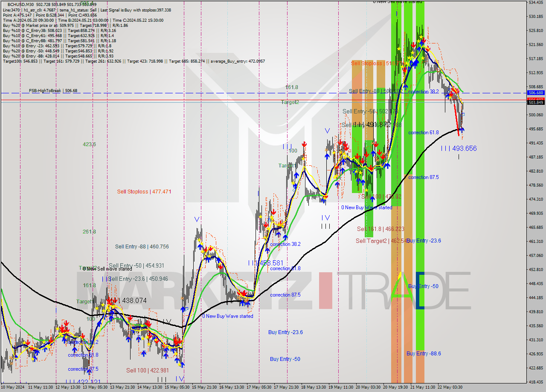The height and width of the screenshot is (392, 546).
Task: Click the blue 506.680 price tag
Action: [536, 92]
